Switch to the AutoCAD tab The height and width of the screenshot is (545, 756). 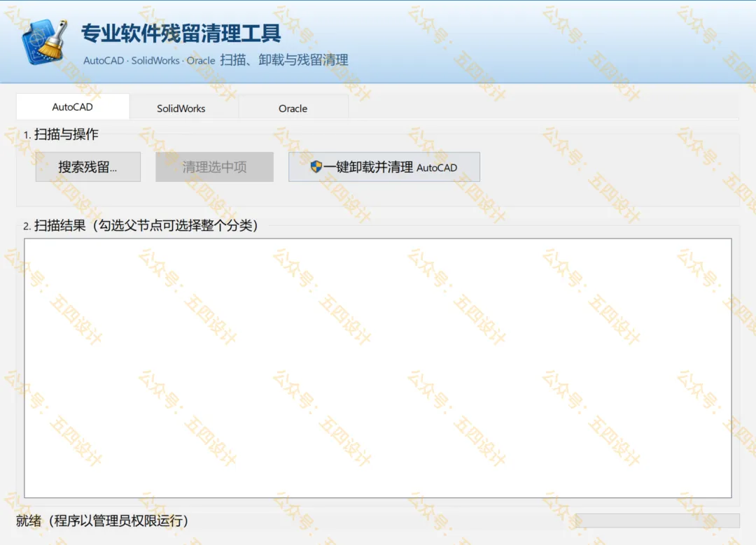(x=72, y=107)
